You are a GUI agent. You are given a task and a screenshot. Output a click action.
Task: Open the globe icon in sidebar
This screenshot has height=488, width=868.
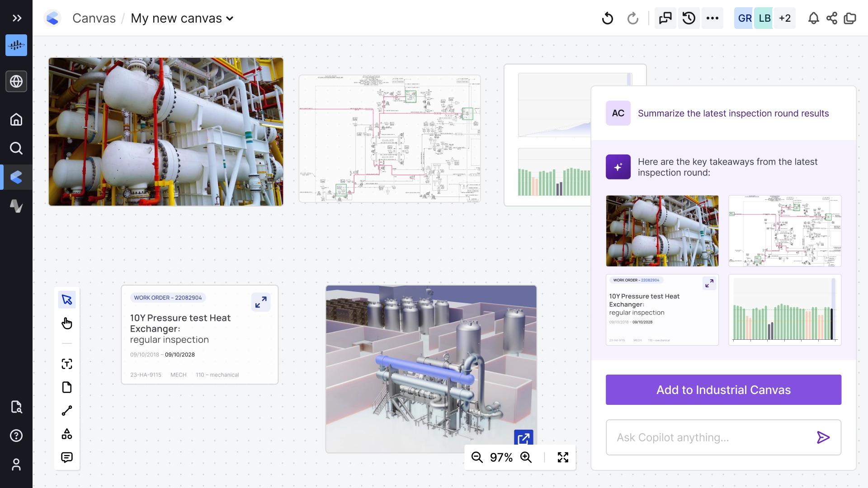click(16, 81)
